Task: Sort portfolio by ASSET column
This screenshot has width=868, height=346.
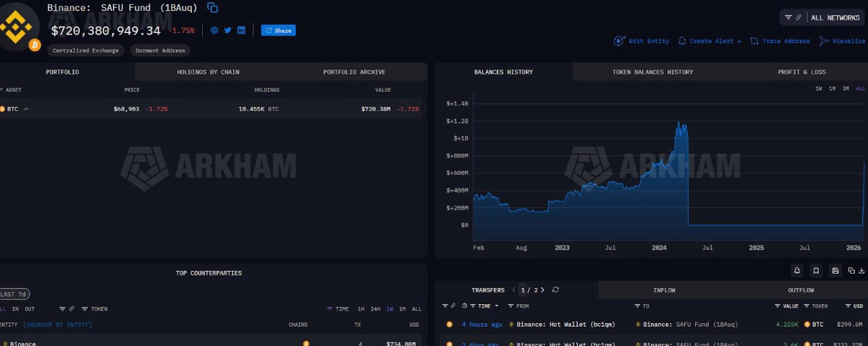Action: click(x=11, y=90)
